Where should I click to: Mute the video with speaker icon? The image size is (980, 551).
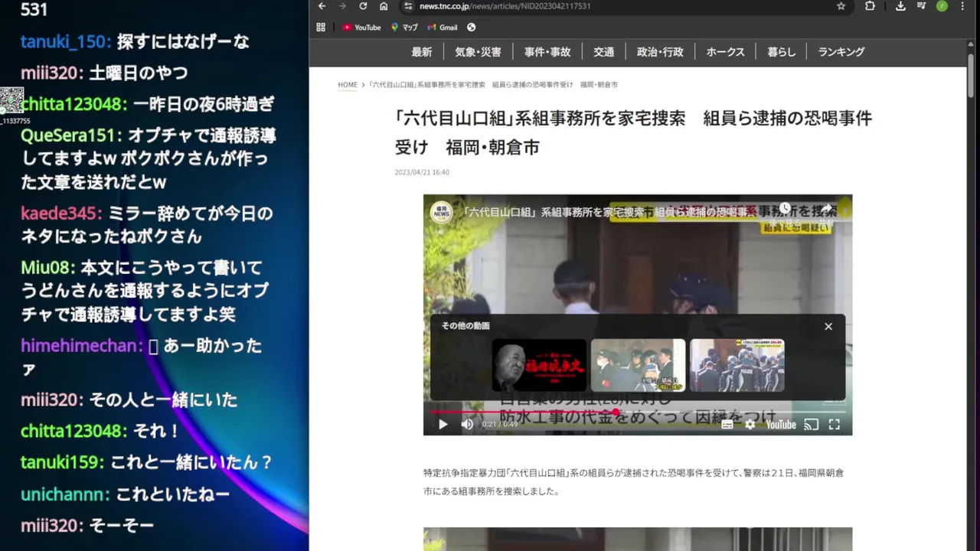click(x=467, y=424)
